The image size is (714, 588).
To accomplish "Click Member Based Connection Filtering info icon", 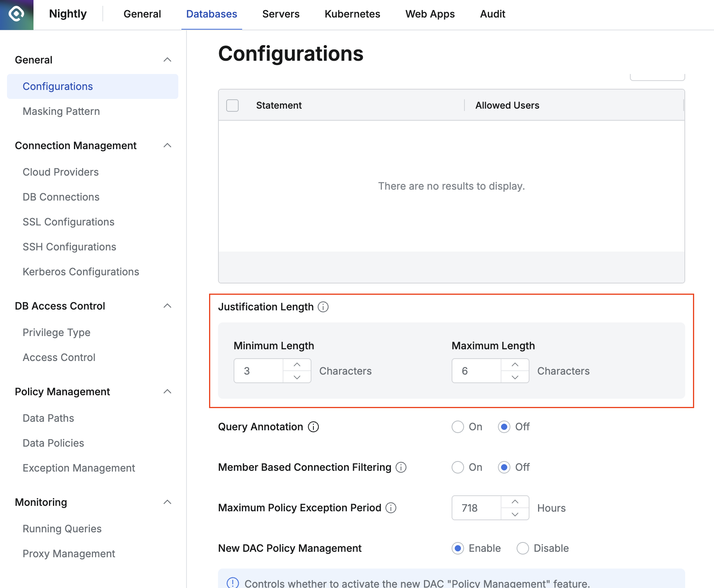I will pyautogui.click(x=401, y=467).
